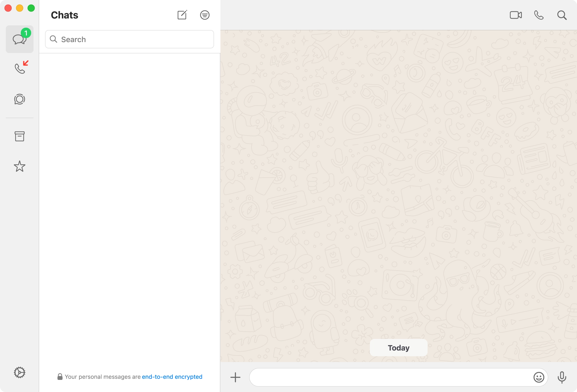Show Starred messages
577x392 pixels.
tap(19, 166)
